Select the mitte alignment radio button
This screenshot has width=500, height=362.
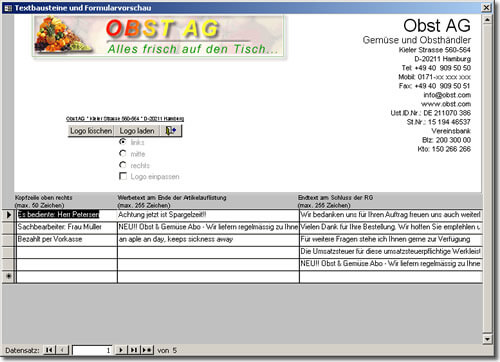coord(123,153)
